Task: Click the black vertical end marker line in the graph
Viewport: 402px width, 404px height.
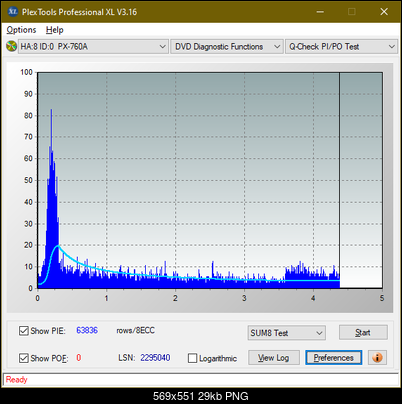Action: [x=339, y=180]
